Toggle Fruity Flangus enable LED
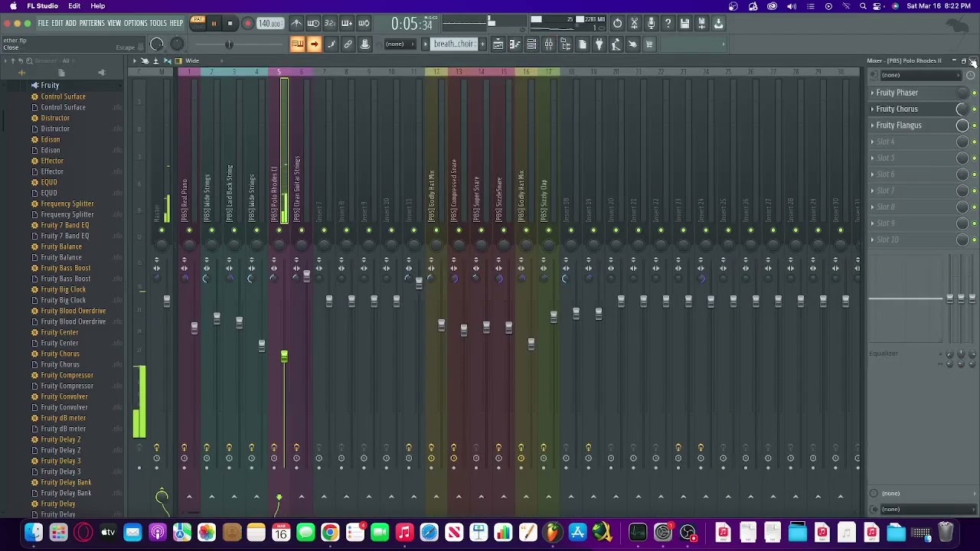 tap(974, 126)
